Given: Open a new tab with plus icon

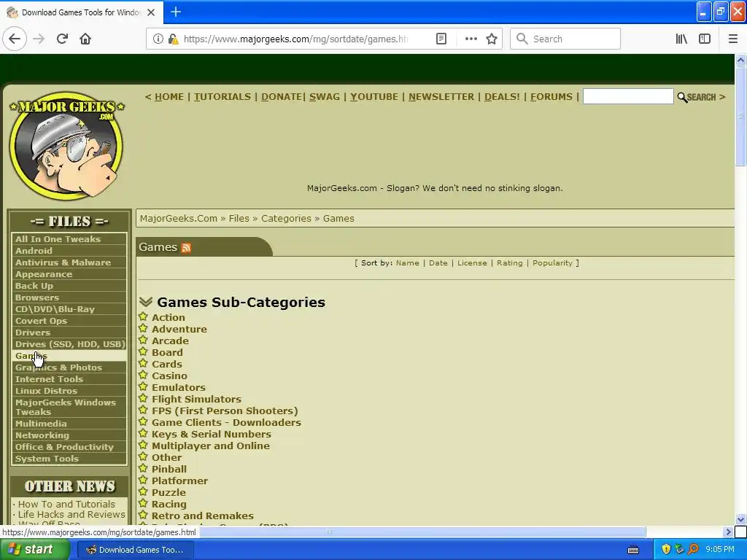Looking at the screenshot, I should click(176, 12).
